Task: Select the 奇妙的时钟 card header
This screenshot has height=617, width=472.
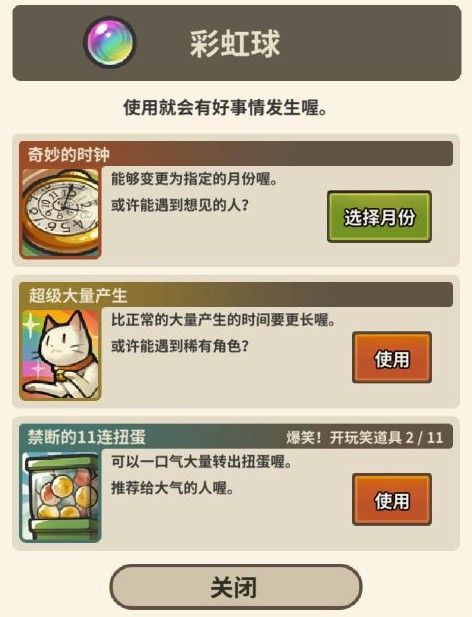Action: [236, 154]
